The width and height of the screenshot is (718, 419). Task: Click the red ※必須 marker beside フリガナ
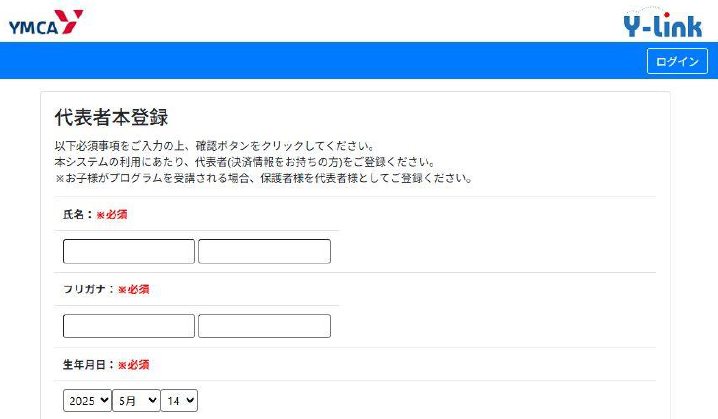tap(134, 290)
